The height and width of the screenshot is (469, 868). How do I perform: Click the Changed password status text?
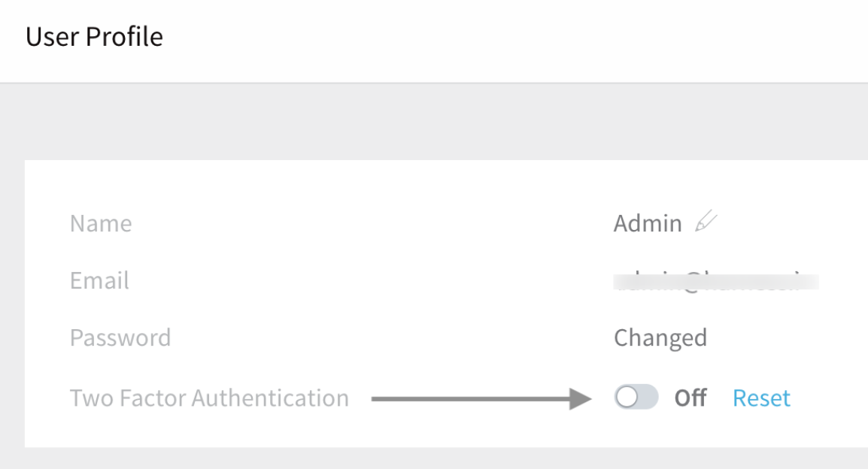tap(660, 338)
